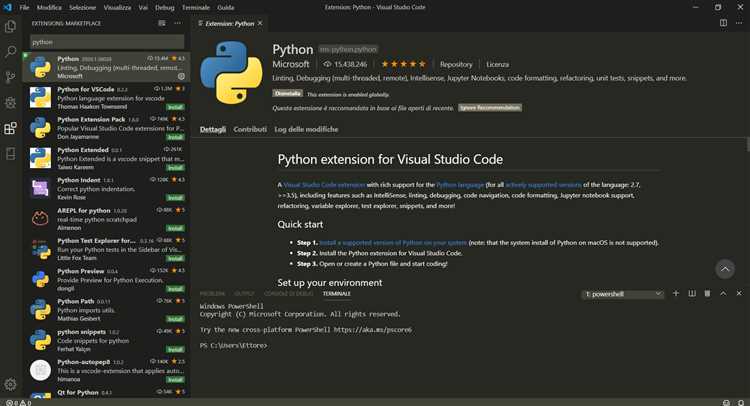Close the Extension: Python tab
The width and height of the screenshot is (750, 406).
click(260, 23)
